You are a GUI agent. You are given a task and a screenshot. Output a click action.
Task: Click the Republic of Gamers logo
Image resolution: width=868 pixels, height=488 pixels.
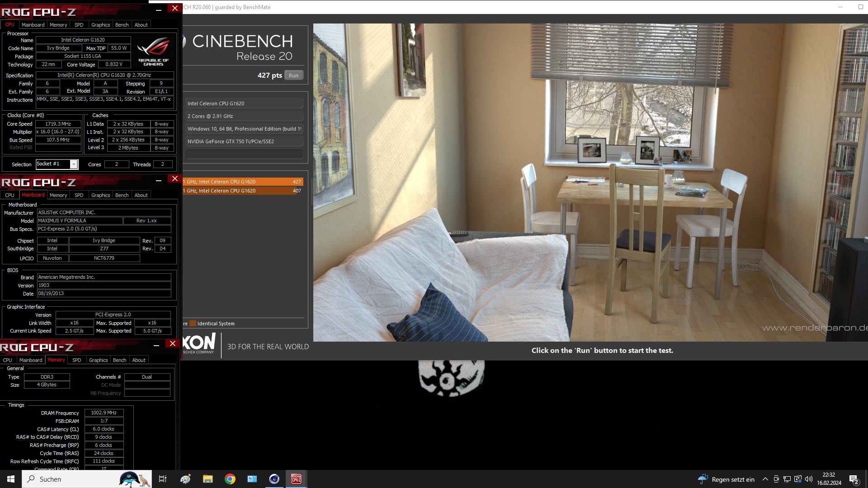[x=154, y=52]
